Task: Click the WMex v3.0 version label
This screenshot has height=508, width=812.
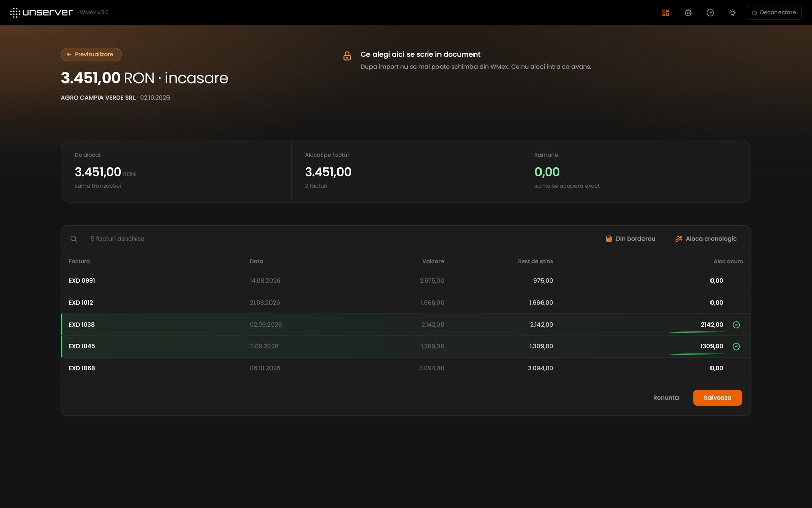Action: coord(94,12)
